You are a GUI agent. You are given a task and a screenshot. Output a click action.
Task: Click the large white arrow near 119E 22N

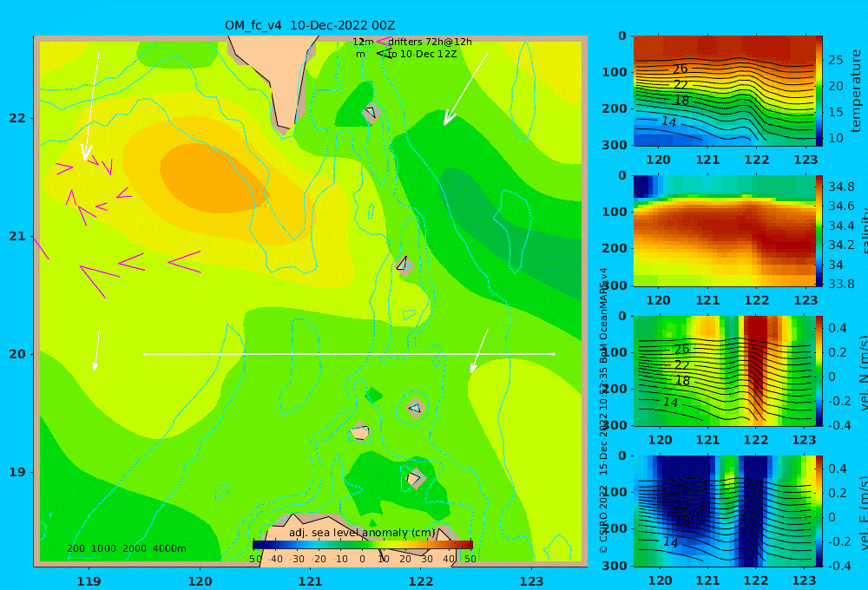(x=91, y=108)
